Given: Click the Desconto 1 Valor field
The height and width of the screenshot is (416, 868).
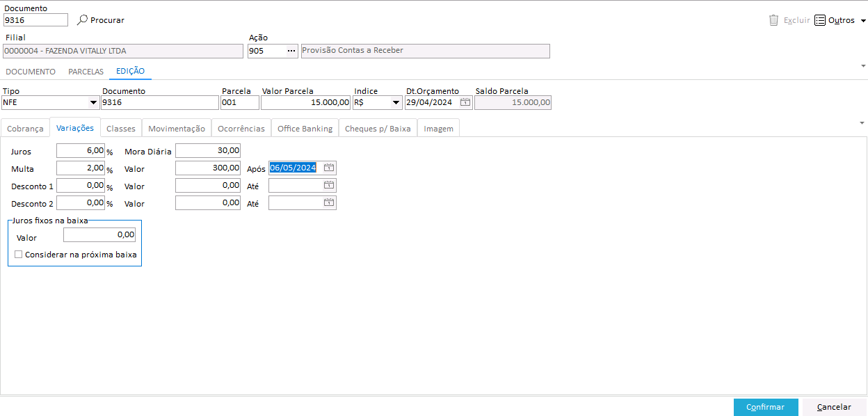Looking at the screenshot, I should [x=208, y=185].
